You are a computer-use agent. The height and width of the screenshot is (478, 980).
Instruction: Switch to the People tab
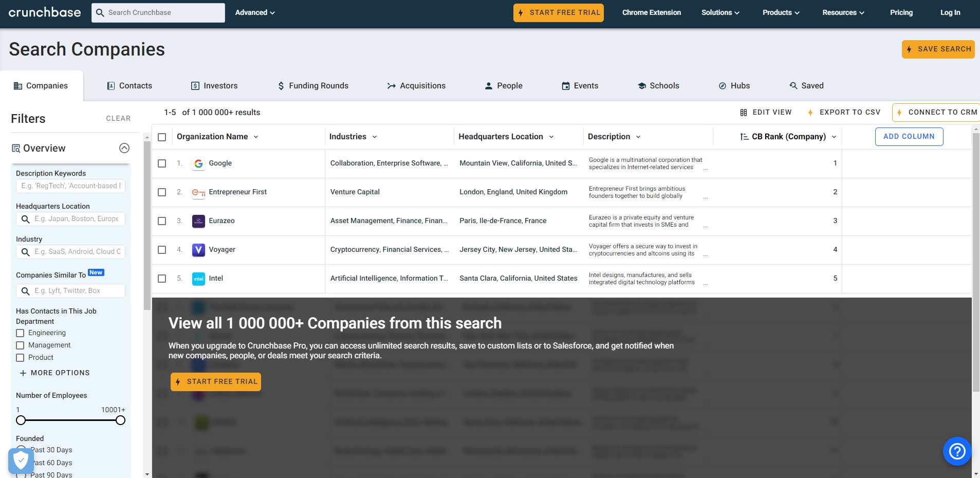504,86
